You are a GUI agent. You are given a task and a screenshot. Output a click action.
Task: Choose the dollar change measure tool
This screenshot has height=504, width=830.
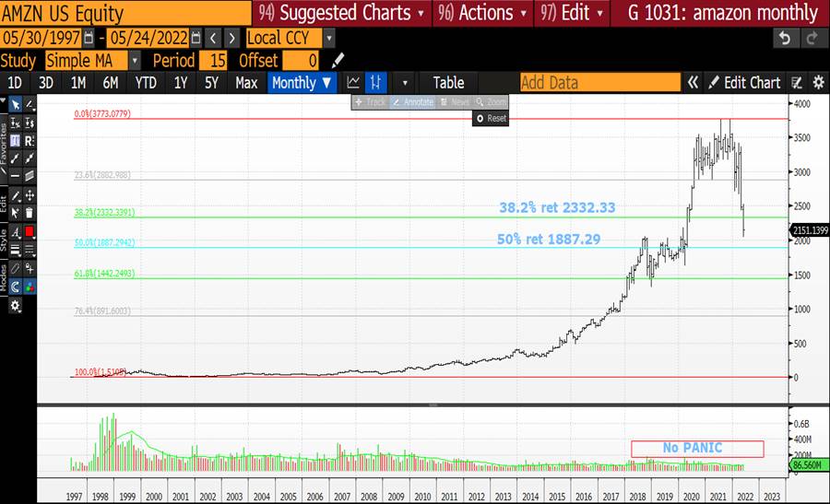pos(30,123)
